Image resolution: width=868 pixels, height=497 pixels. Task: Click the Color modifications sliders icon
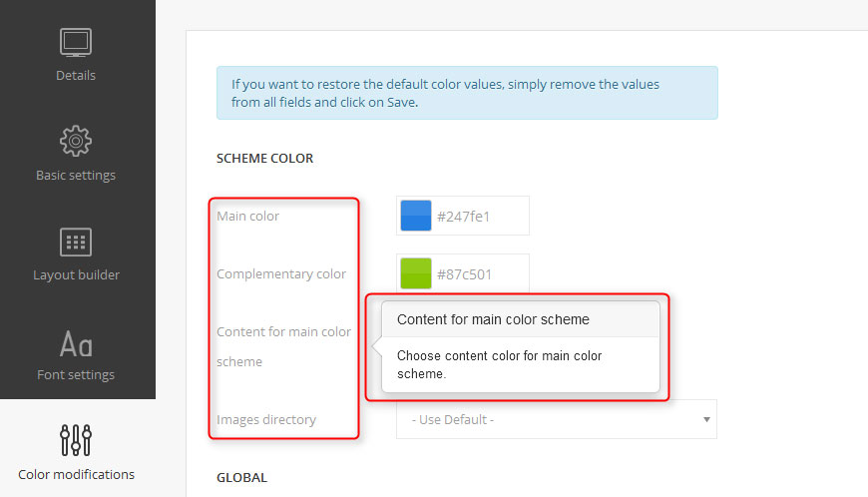point(76,440)
